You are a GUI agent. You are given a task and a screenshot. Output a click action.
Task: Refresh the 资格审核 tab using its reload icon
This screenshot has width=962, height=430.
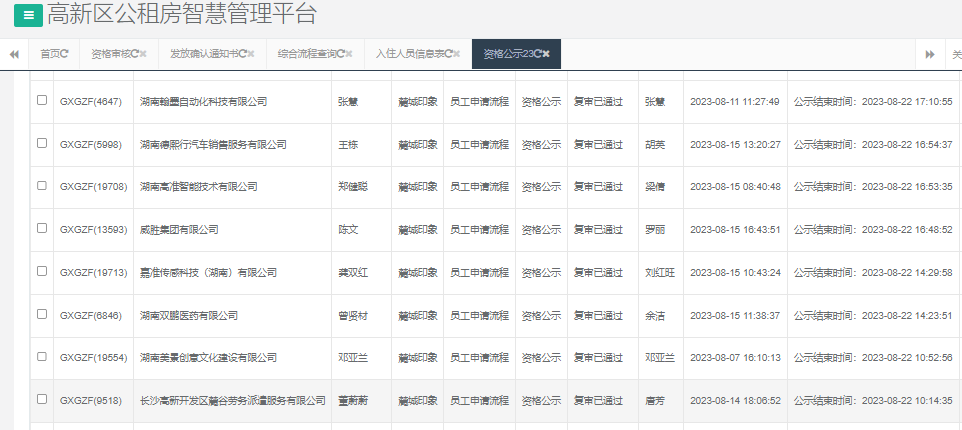click(135, 54)
